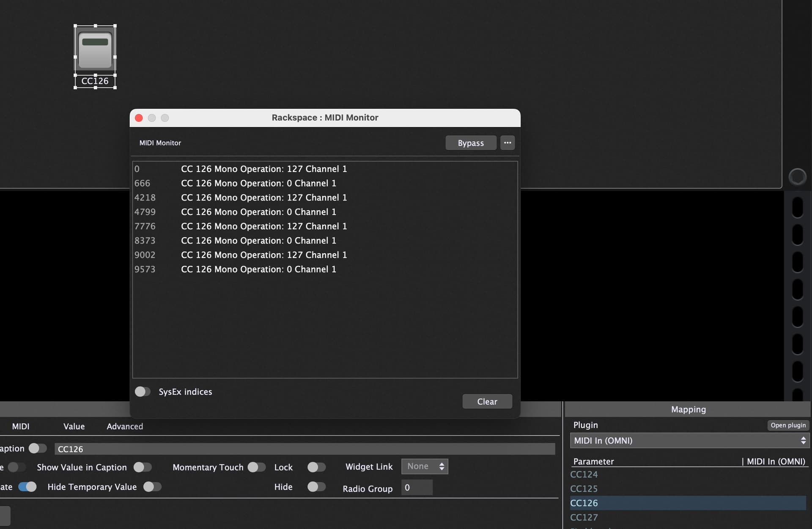
Task: Toggle Hide Temporary Value switch
Action: click(152, 487)
